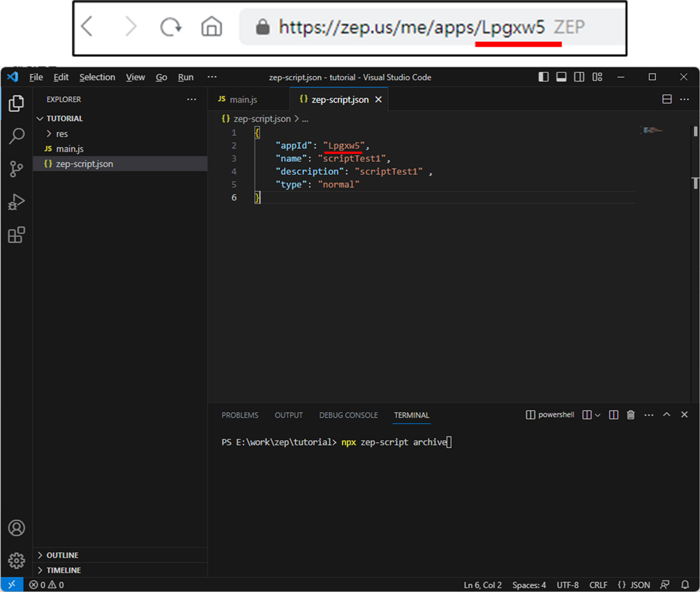This screenshot has height=592, width=700.
Task: Click Ln 6, Col 2 status
Action: [482, 585]
